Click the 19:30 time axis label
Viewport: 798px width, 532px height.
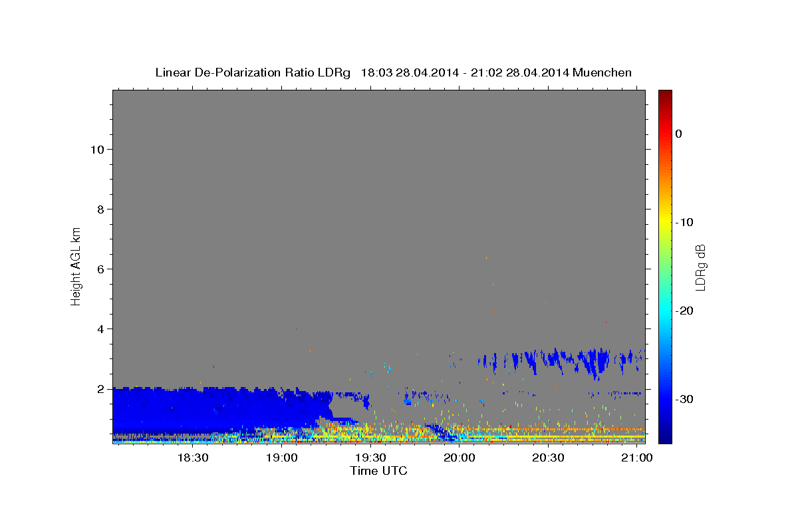coord(370,458)
